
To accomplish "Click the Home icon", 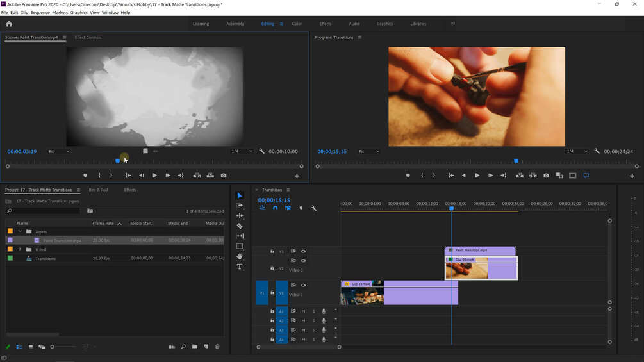I will point(8,24).
